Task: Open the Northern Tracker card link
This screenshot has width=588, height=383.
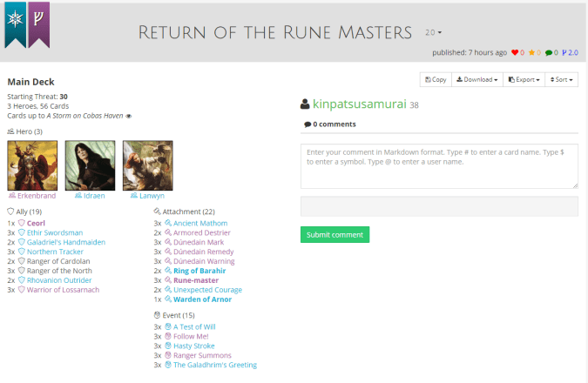Action: coord(55,252)
